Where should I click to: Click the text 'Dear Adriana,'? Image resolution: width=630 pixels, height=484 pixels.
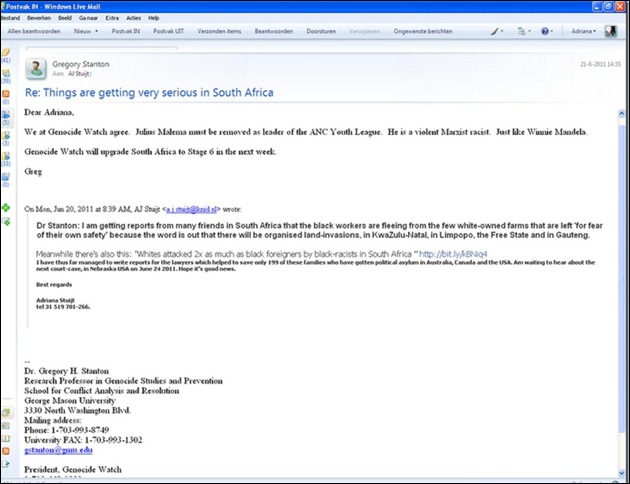(49, 112)
